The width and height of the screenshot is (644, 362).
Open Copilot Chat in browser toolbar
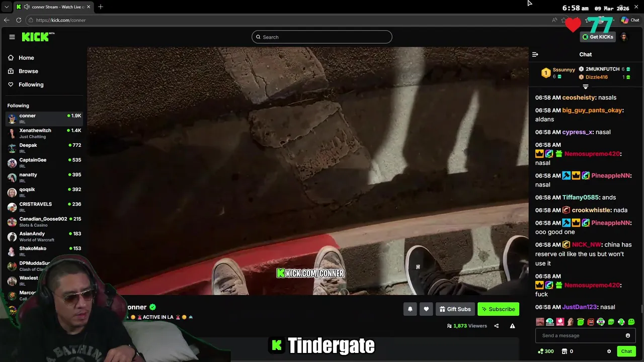(630, 20)
